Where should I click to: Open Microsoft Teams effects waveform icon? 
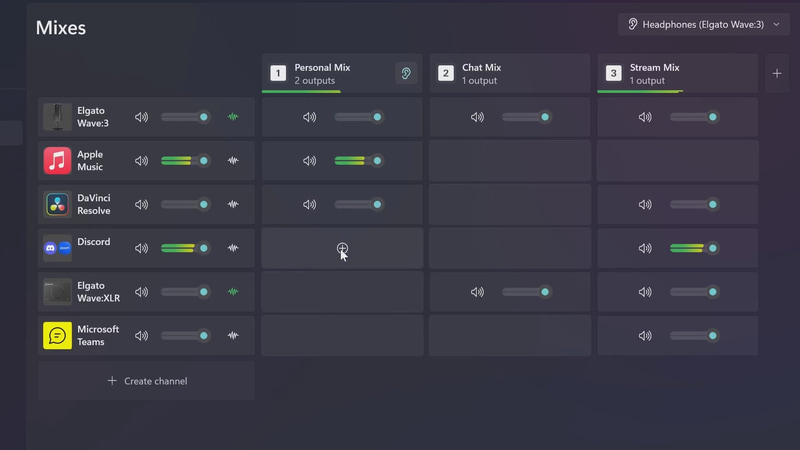click(x=233, y=336)
